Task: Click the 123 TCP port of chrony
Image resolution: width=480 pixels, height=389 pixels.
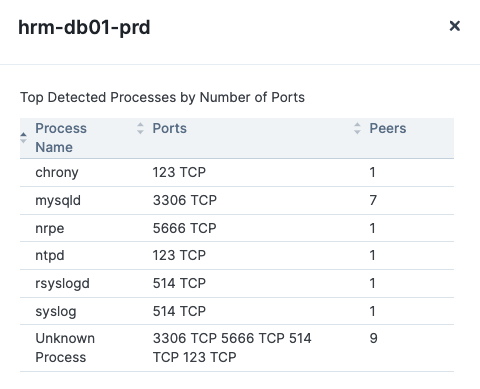Action: [179, 172]
